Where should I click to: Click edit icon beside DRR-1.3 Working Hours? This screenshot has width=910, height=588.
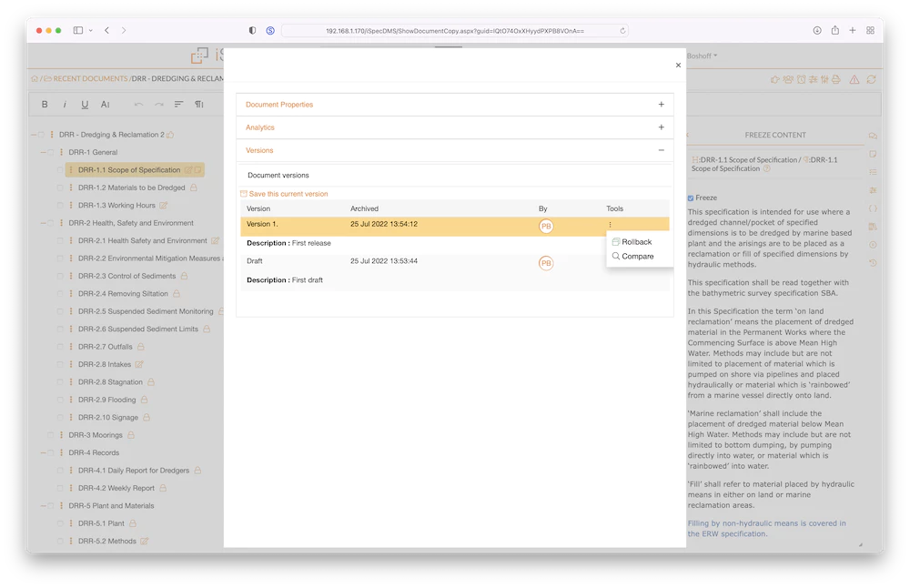(164, 206)
